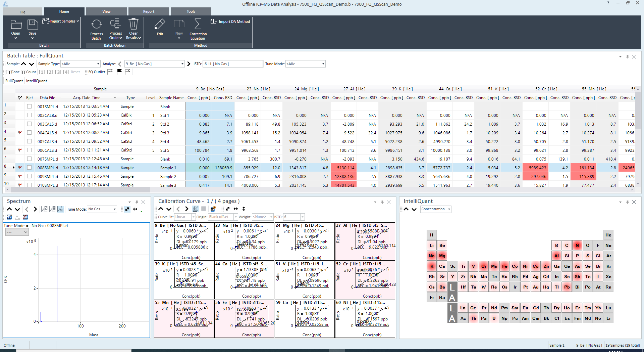Switch table to Conc view
This screenshot has height=352, width=644.
click(13, 72)
